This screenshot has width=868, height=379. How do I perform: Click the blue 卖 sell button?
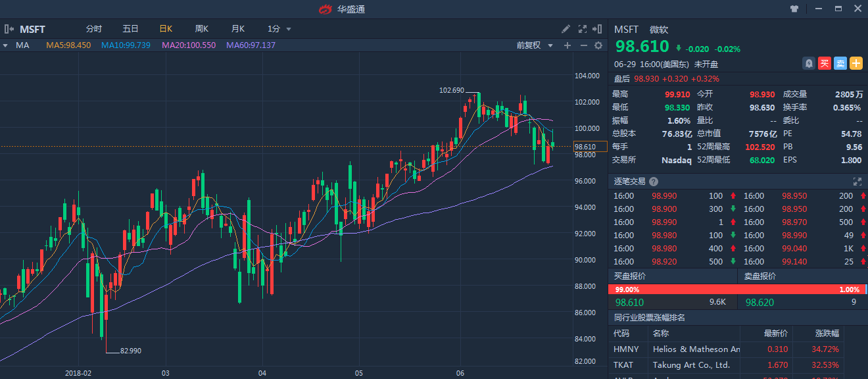coord(840,63)
